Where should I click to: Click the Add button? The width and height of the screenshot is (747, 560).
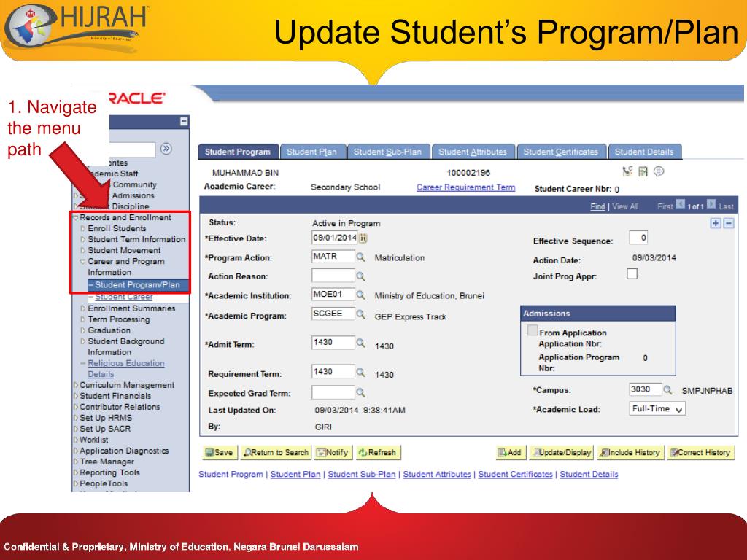coord(510,452)
